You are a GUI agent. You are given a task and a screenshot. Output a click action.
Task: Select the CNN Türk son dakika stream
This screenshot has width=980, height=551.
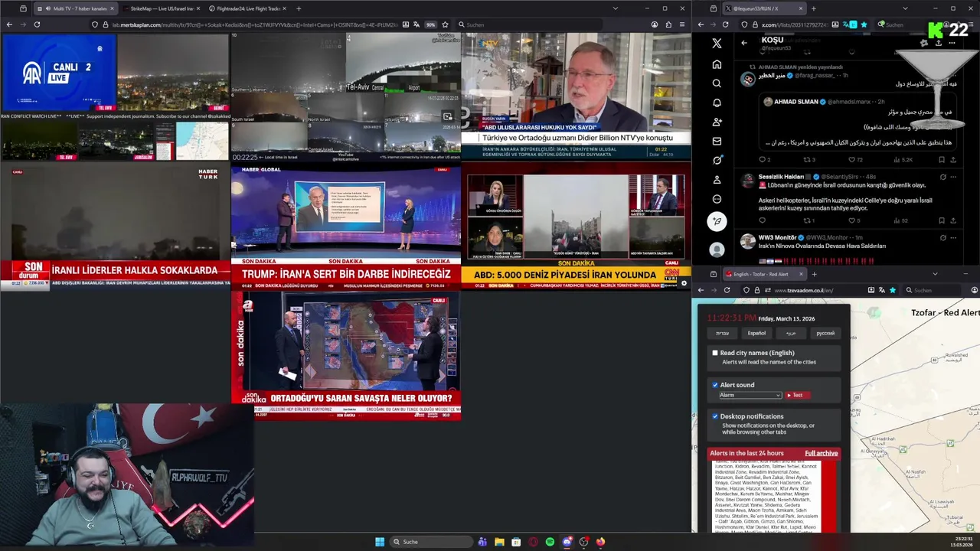[576, 227]
